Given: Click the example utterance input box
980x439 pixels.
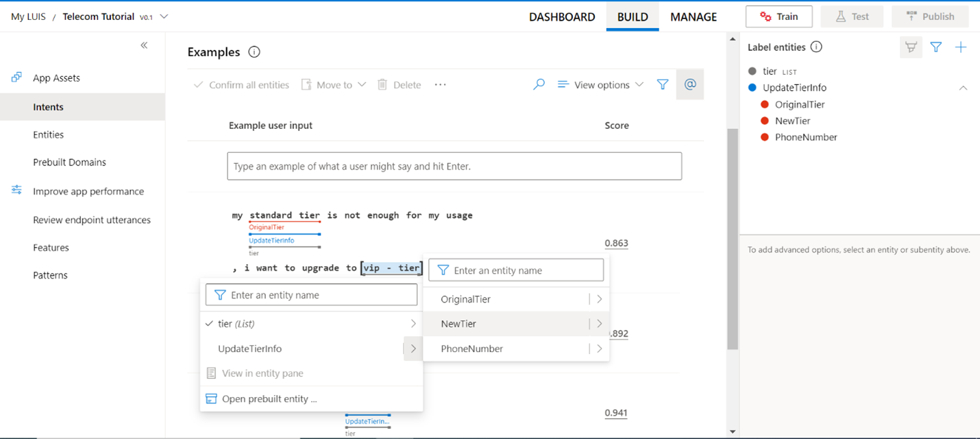Looking at the screenshot, I should tap(454, 166).
